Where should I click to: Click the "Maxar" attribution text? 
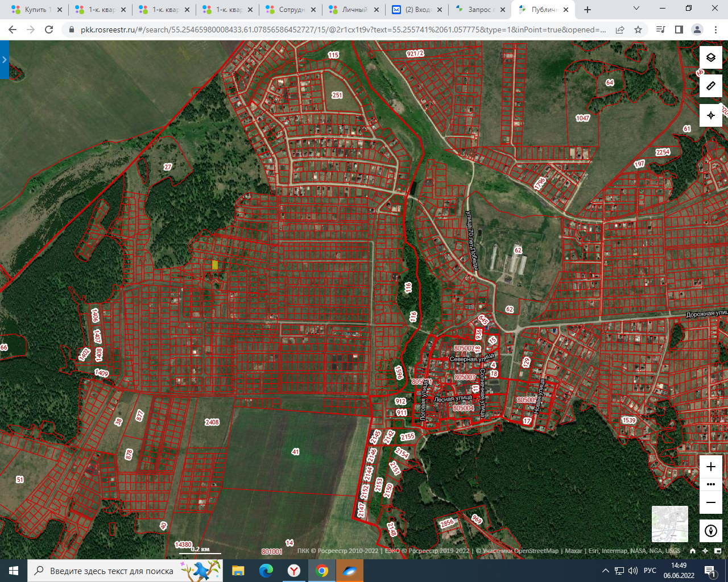(573, 551)
